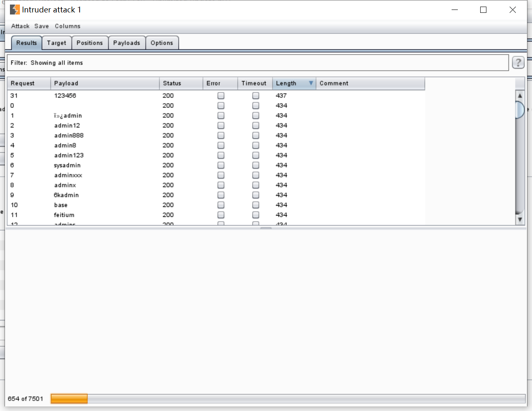Select the row with payload 6kadmin
The width and height of the screenshot is (532, 411).
(x=216, y=195)
